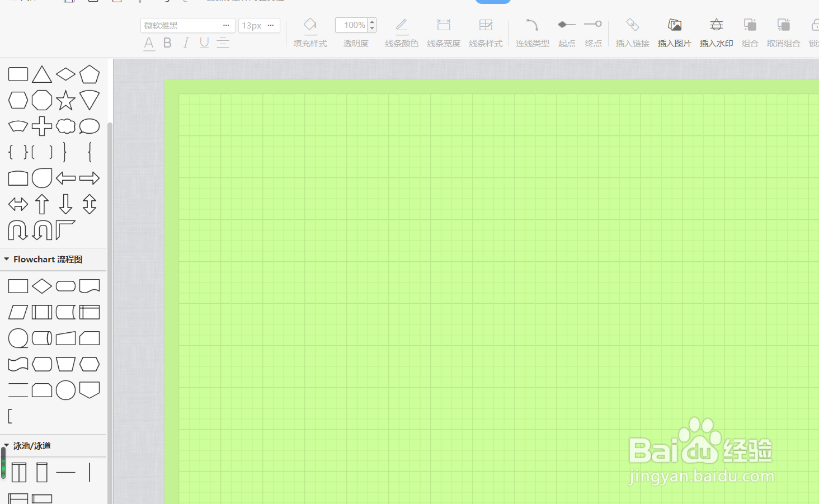The width and height of the screenshot is (819, 504).
Task: Select the rectangle shape in basic shapes
Action: pyautogui.click(x=18, y=74)
